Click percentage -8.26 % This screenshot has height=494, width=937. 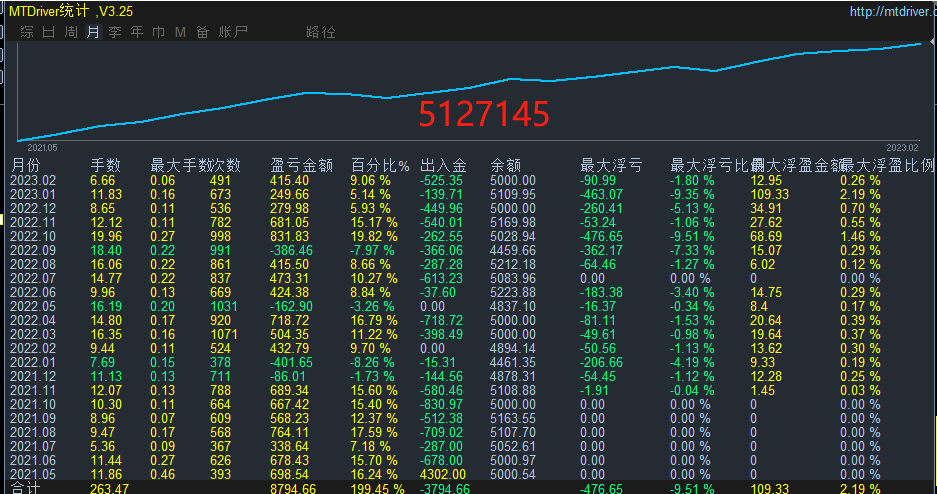pyautogui.click(x=372, y=362)
